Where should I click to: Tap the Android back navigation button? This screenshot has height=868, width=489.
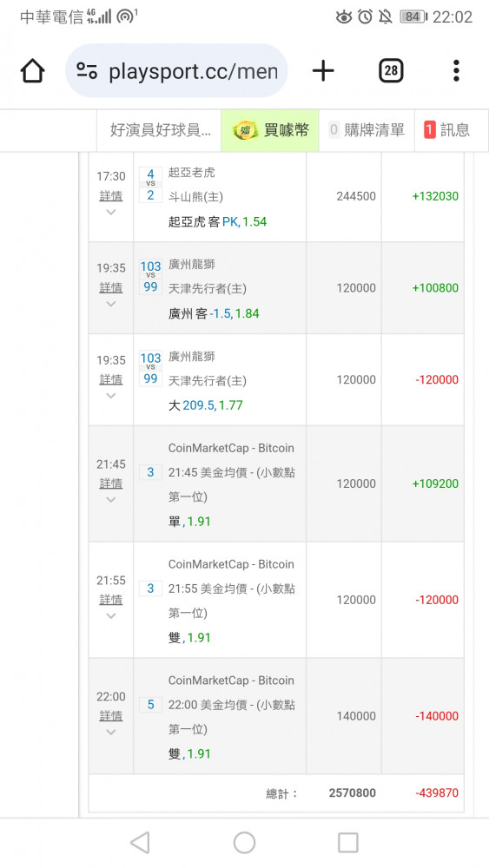tap(140, 843)
